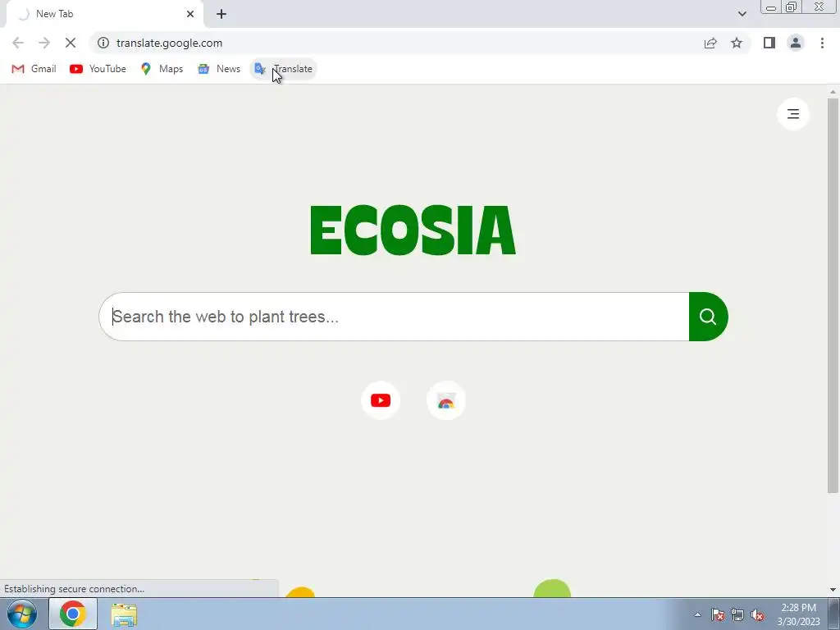Close the New Tab tab
The image size is (840, 630).
click(x=190, y=14)
